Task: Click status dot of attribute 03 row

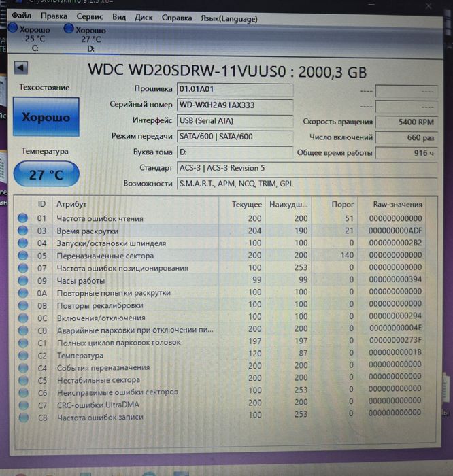Action: pyautogui.click(x=22, y=231)
